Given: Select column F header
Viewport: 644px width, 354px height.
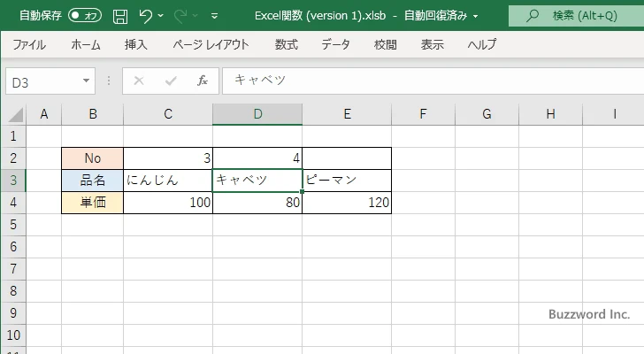Looking at the screenshot, I should click(424, 114).
